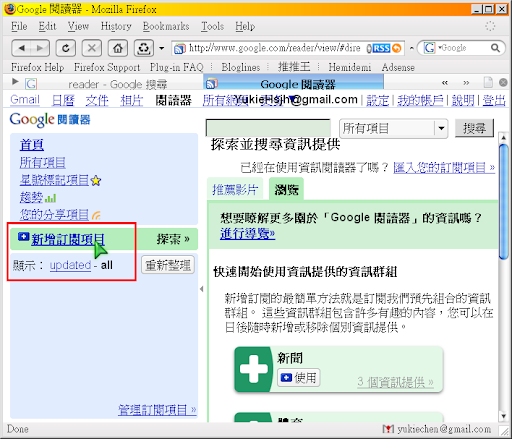Click the play triangle at tab bar left
Screen dimensions: 512x439
coord(15,81)
